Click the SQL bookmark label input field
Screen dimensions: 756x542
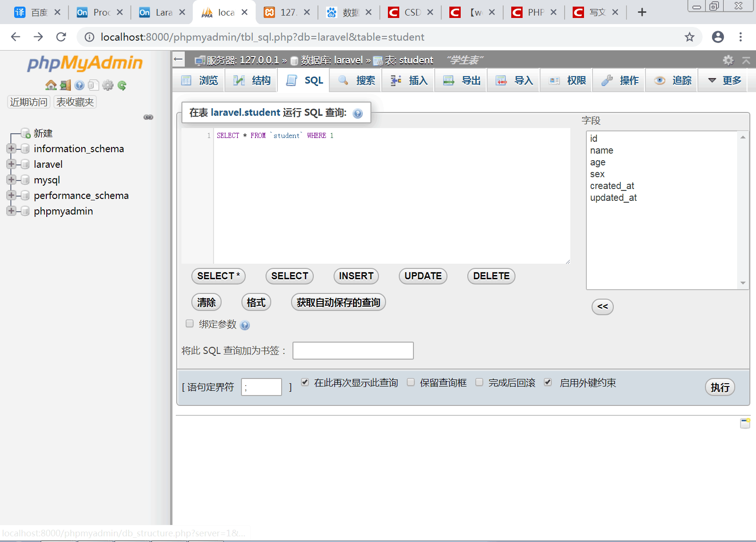pos(353,351)
